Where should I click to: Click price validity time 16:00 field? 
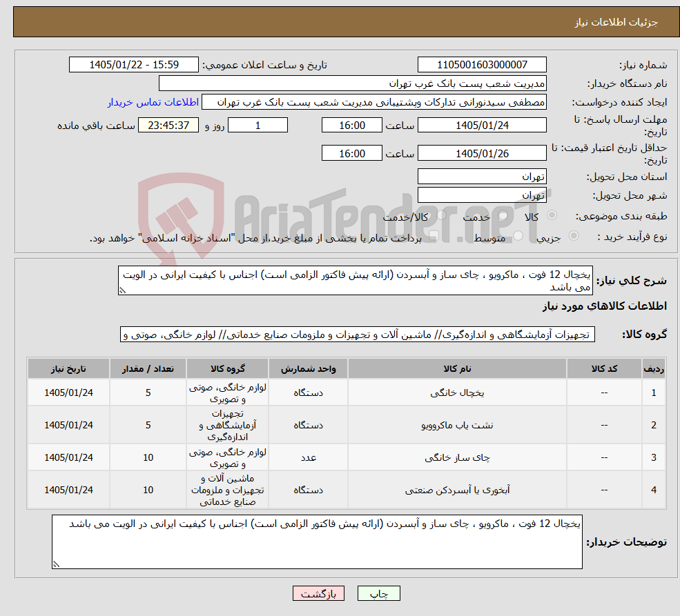tap(351, 153)
